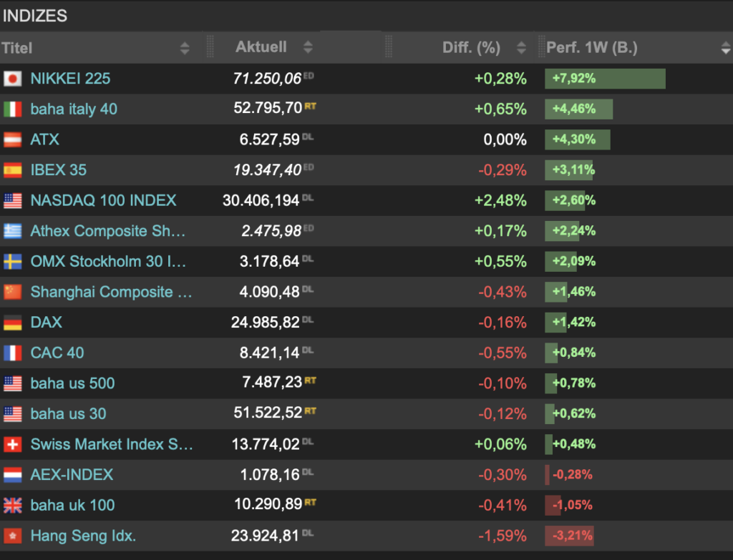Click the +4,46% performance bar for baha italy 40

(578, 109)
